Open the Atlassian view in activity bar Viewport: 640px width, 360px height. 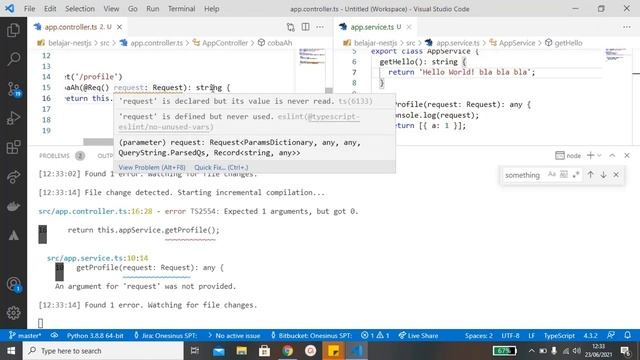click(13, 236)
